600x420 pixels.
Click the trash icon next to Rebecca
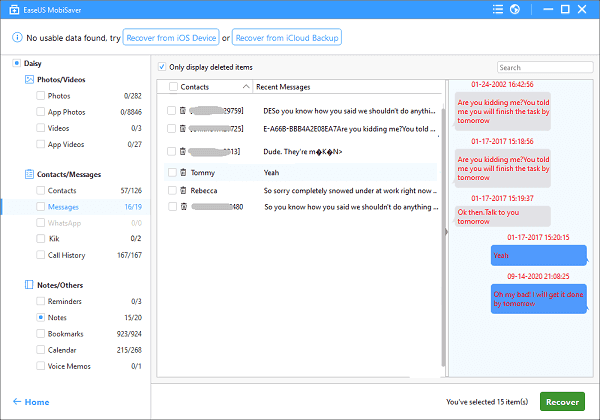[183, 189]
